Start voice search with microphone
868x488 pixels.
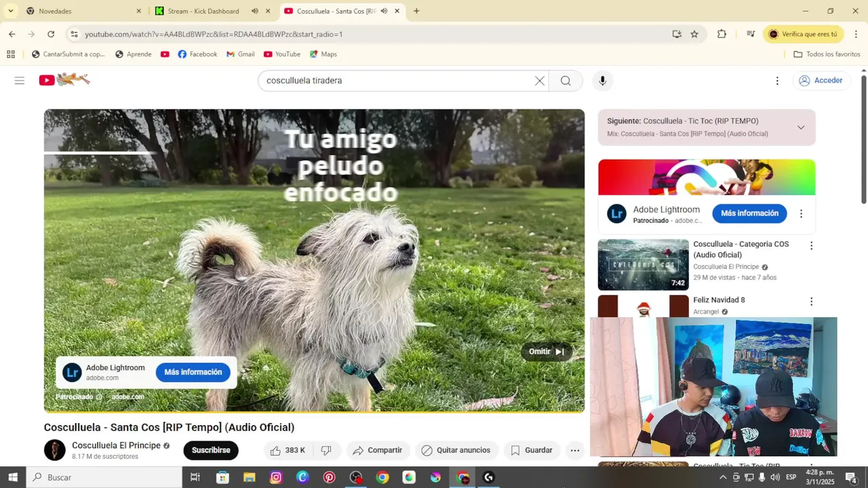[x=602, y=81]
